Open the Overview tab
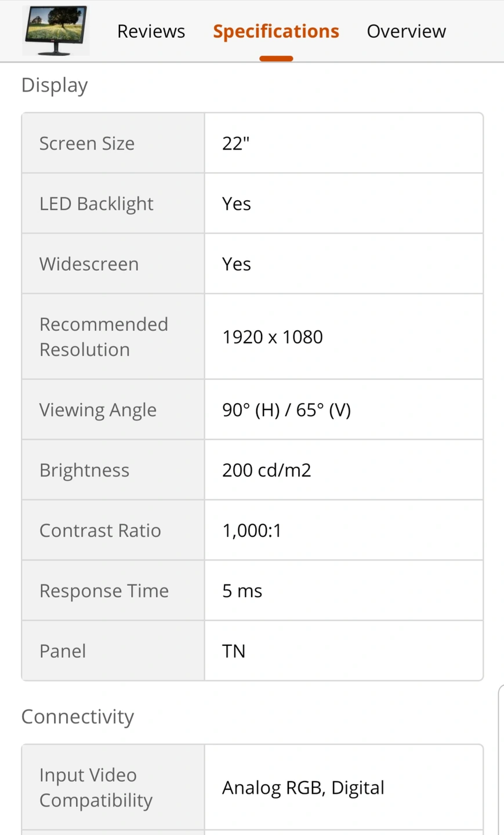The image size is (504, 835). click(x=406, y=31)
